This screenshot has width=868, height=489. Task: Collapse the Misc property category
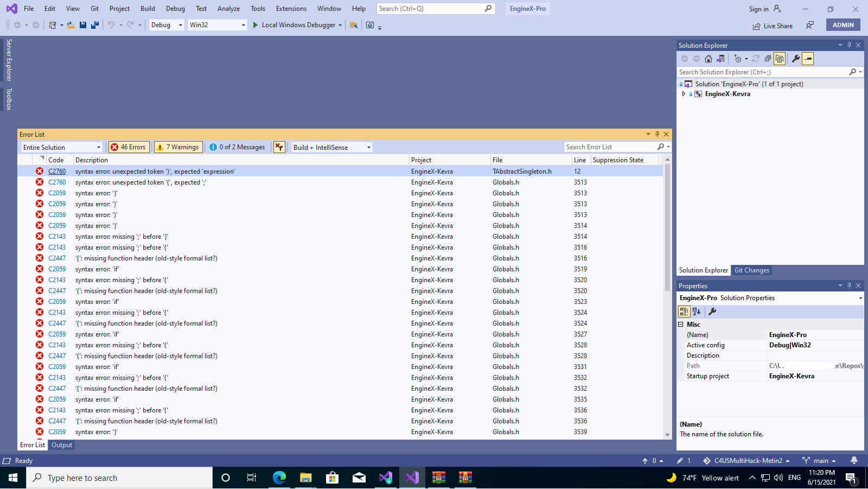[x=681, y=325]
